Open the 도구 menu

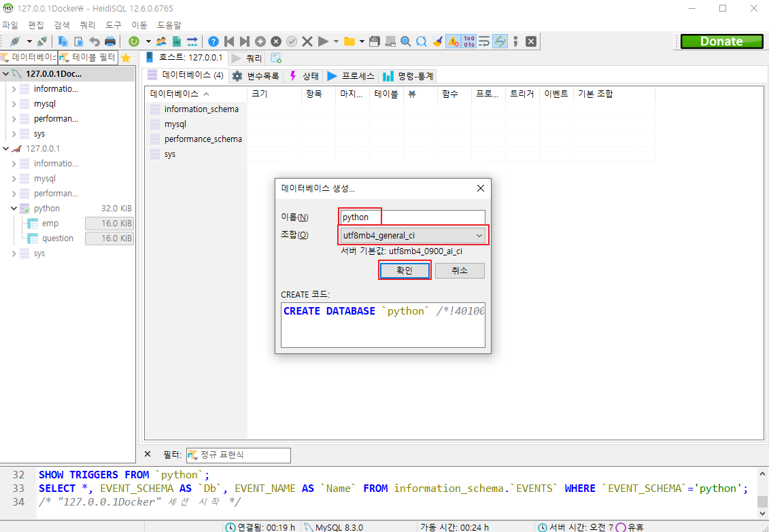[114, 24]
